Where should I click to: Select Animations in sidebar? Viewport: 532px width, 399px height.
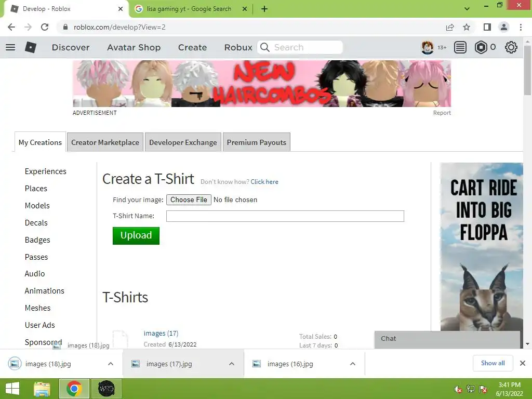[x=45, y=291]
